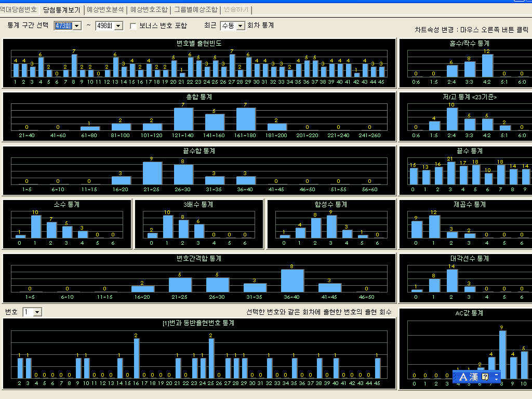
Task: Go to the 예상번호조합 tab
Action: 149,9
